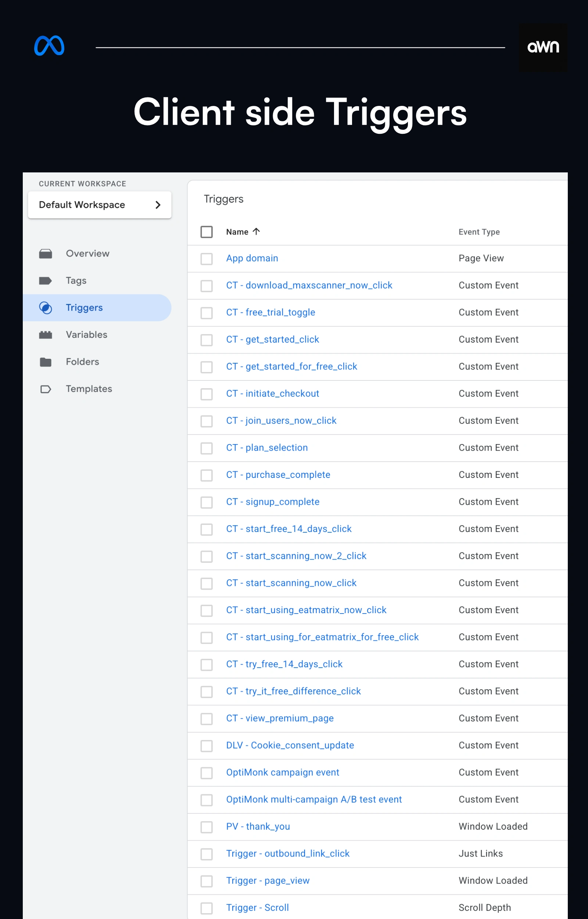Viewport: 588px width, 919px height.
Task: Open the PV - thank_you trigger
Action: (258, 827)
